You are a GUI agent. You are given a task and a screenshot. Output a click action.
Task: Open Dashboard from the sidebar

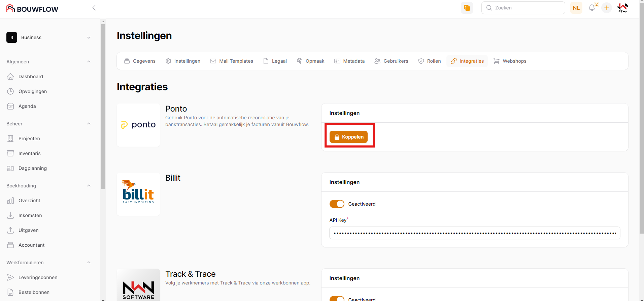click(x=31, y=77)
